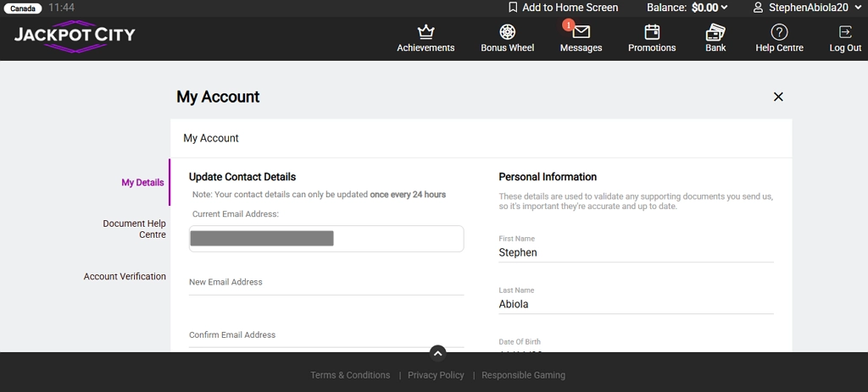
Task: Click the Update Contact Details heading
Action: point(242,177)
